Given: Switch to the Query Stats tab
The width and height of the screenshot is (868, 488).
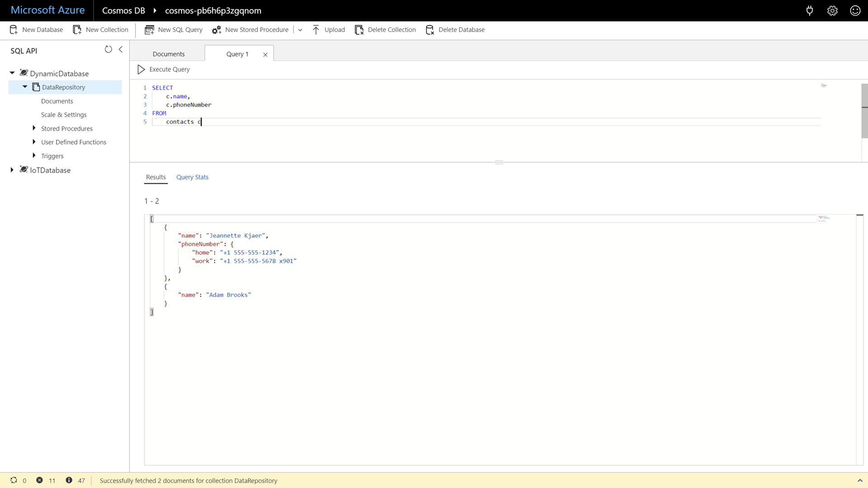Looking at the screenshot, I should 192,177.
